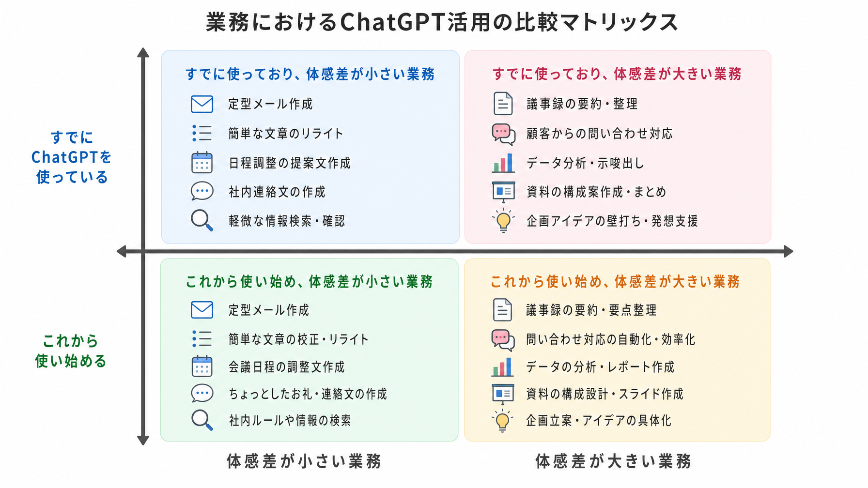Screen dimensions: 868x488
Task: Click the text 議事録の要約・整理
Action: 582,104
